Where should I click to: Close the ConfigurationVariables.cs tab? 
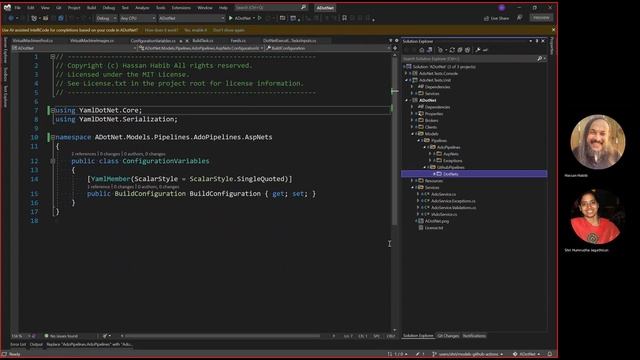187,41
